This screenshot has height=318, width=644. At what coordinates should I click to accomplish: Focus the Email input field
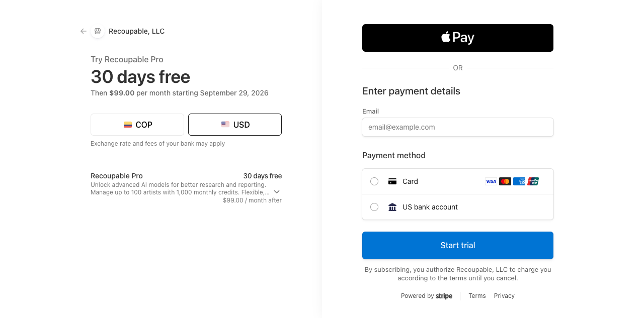click(x=458, y=127)
